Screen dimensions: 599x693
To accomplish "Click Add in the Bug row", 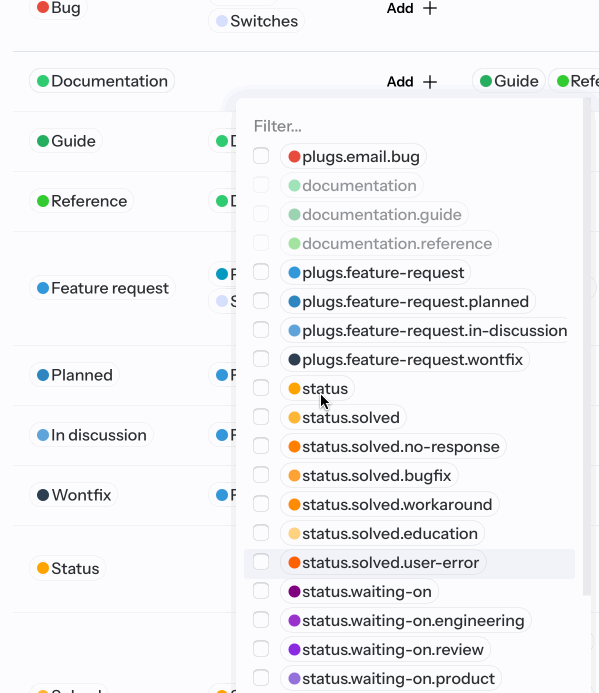I will 412,8.
